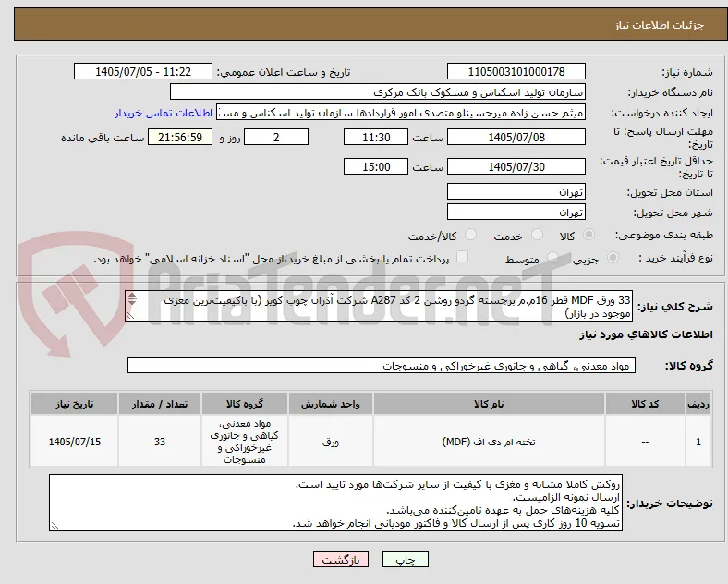Click response deadline date 1405/07/08
The width and height of the screenshot is (728, 584).
click(x=516, y=138)
